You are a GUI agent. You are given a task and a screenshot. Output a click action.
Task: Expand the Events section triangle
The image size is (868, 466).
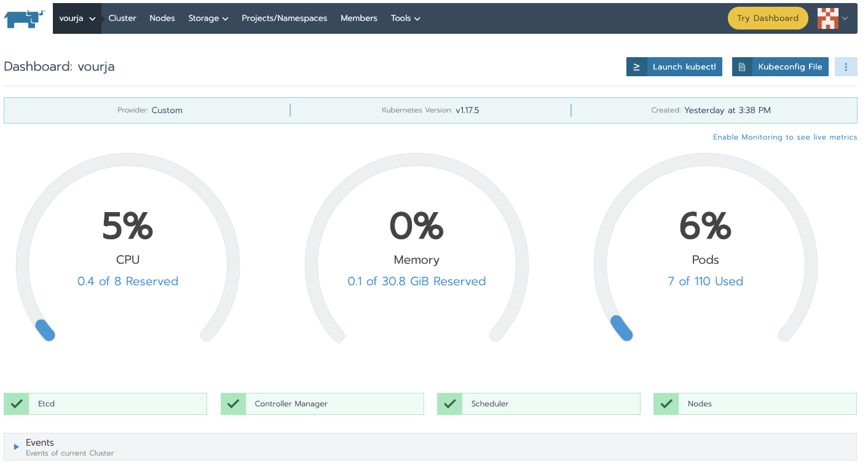coord(17,447)
